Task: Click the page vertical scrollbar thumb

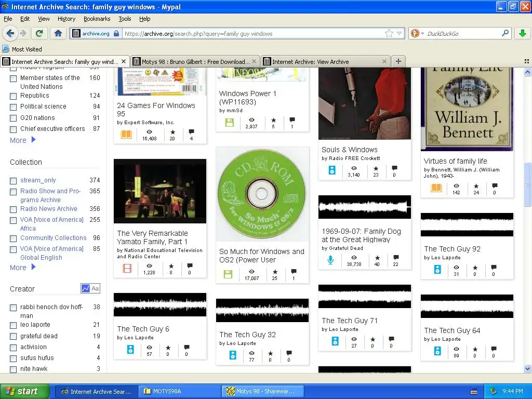Action: [x=527, y=184]
